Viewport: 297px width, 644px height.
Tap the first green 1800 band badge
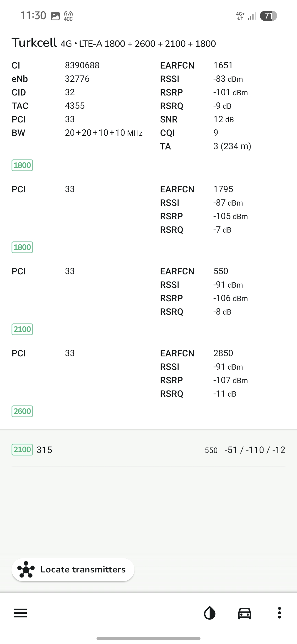(22, 165)
